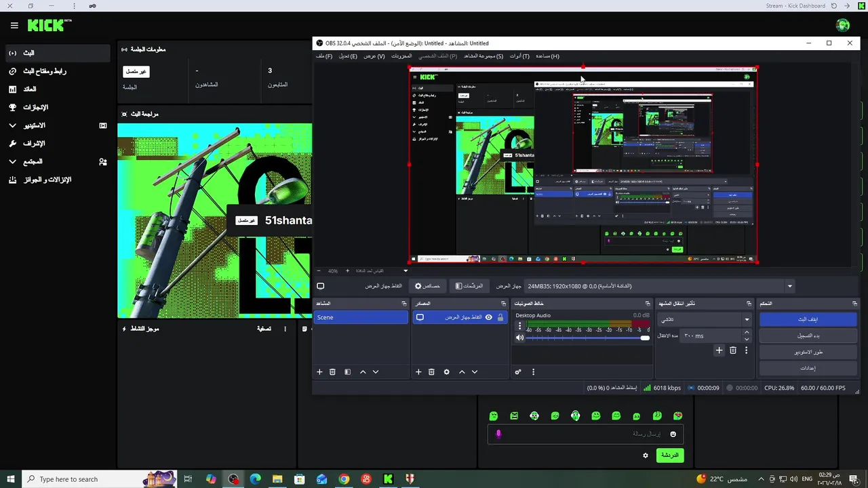Open the Kick profile avatar menu
This screenshot has height=488, width=868.
click(x=843, y=25)
